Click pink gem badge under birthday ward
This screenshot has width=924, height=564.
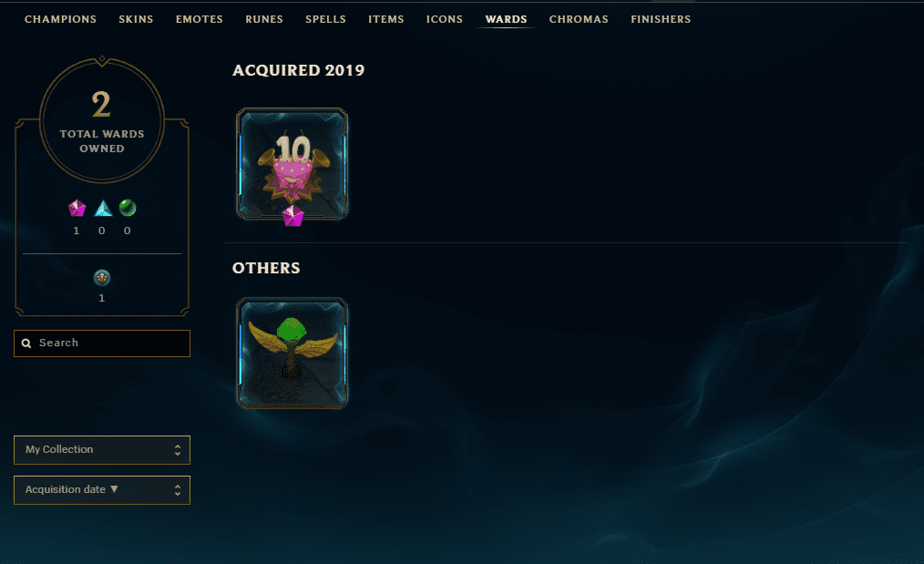293,216
